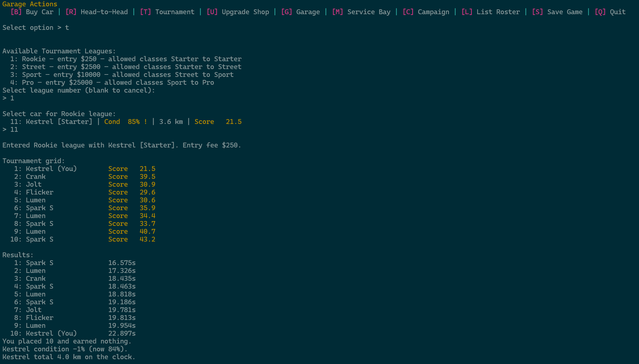The height and width of the screenshot is (364, 639).
Task: Click the Garage Actions heading
Action: (x=30, y=4)
